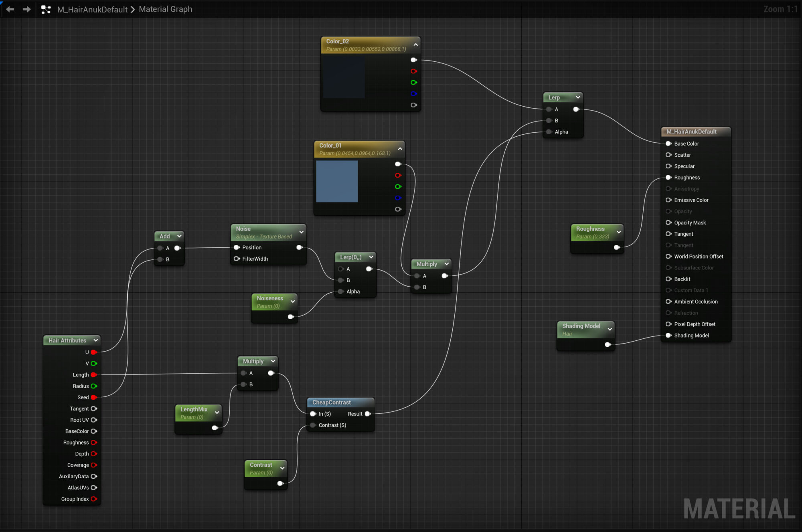This screenshot has height=532, width=802.
Task: Click the Emissive Color input pin
Action: click(668, 200)
